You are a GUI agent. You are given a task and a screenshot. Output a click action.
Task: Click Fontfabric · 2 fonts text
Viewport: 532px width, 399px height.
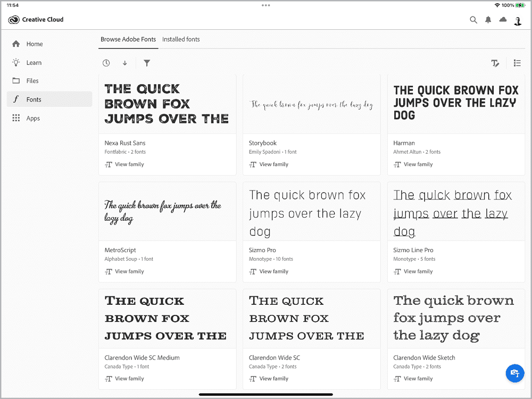(x=125, y=152)
